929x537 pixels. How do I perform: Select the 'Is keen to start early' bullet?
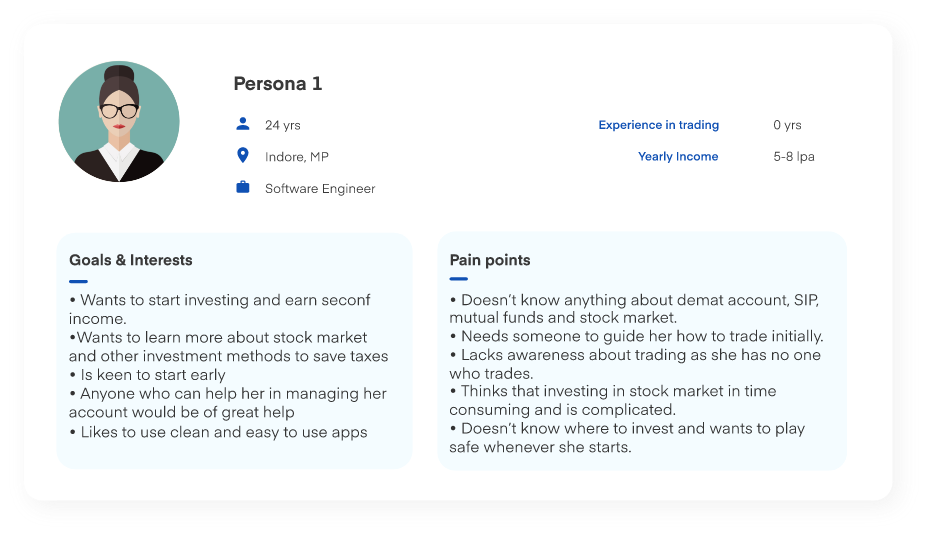(147, 375)
